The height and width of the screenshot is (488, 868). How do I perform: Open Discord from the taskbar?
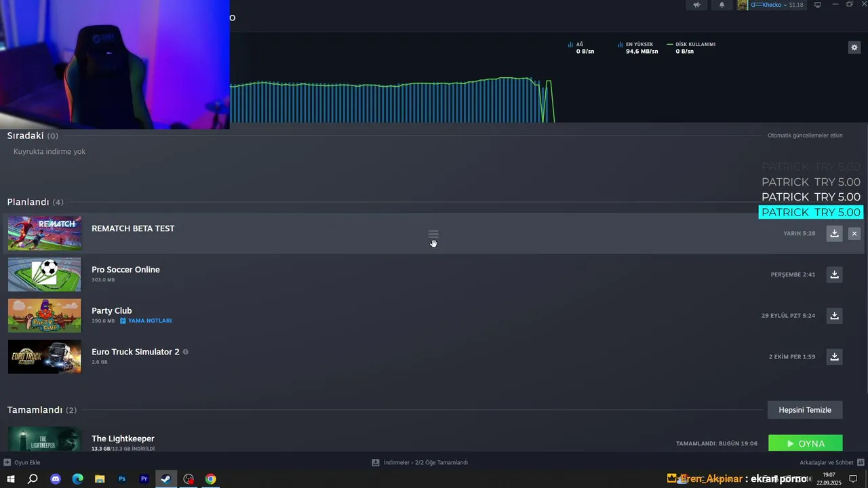point(56,479)
